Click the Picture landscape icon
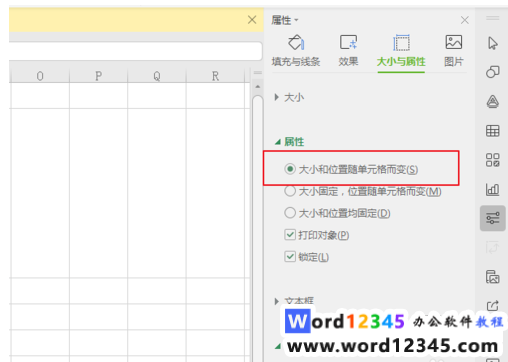 click(454, 42)
